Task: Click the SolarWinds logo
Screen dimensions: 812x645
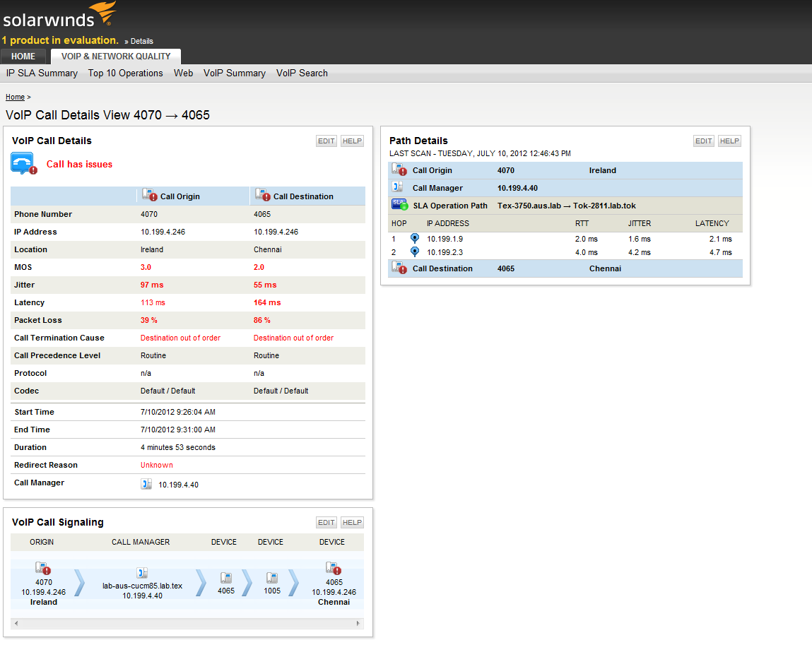Action: pyautogui.click(x=59, y=14)
